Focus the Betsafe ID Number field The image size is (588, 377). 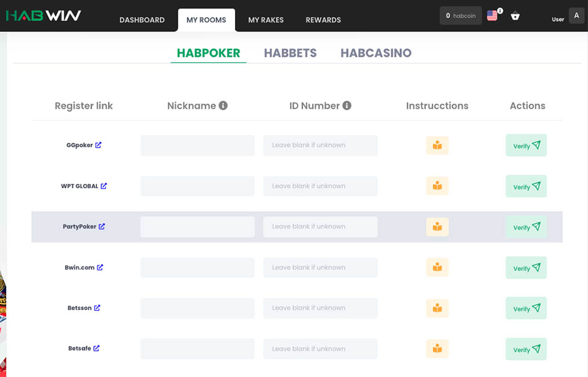click(321, 349)
